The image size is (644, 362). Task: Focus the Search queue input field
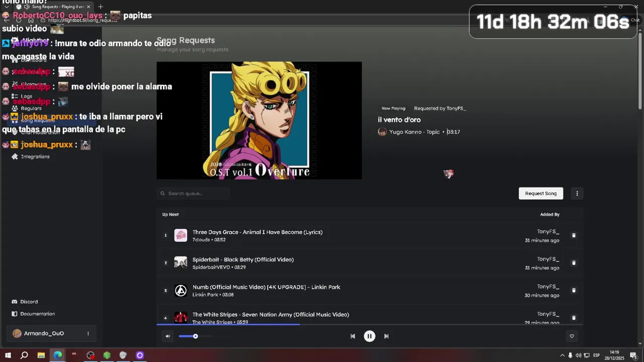tap(193, 194)
